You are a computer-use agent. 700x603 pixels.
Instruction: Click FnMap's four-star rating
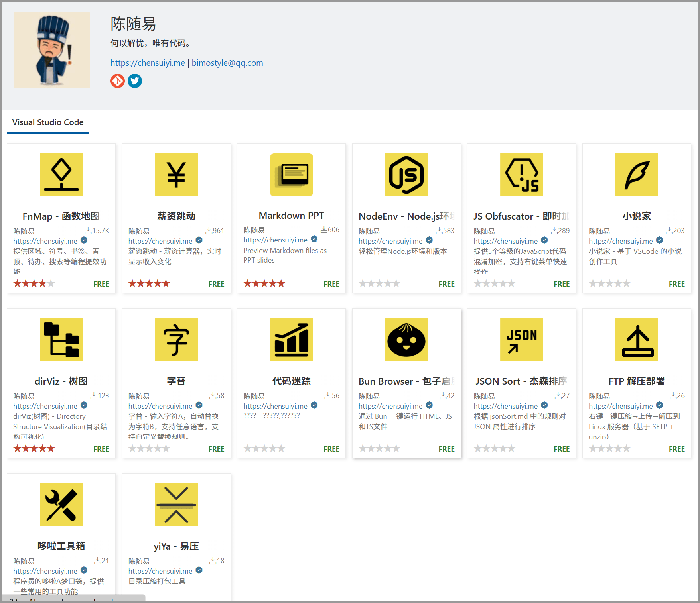(34, 283)
